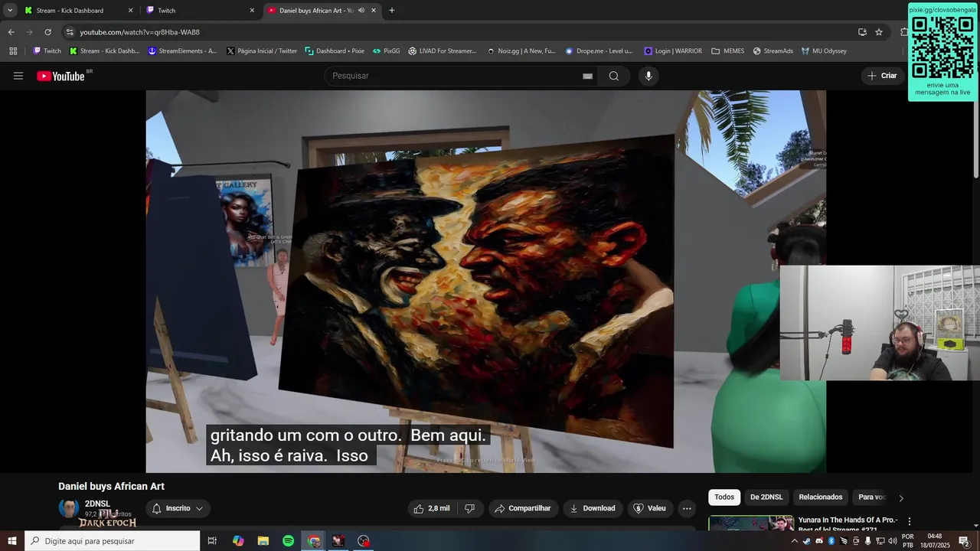The image size is (980, 551).
Task: Install app icon in address bar
Action: [862, 32]
